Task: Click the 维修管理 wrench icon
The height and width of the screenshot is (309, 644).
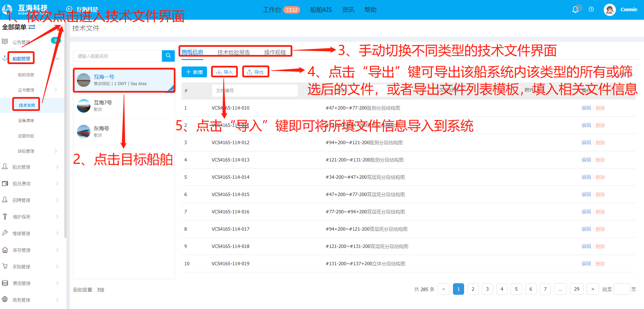Action: point(5,233)
